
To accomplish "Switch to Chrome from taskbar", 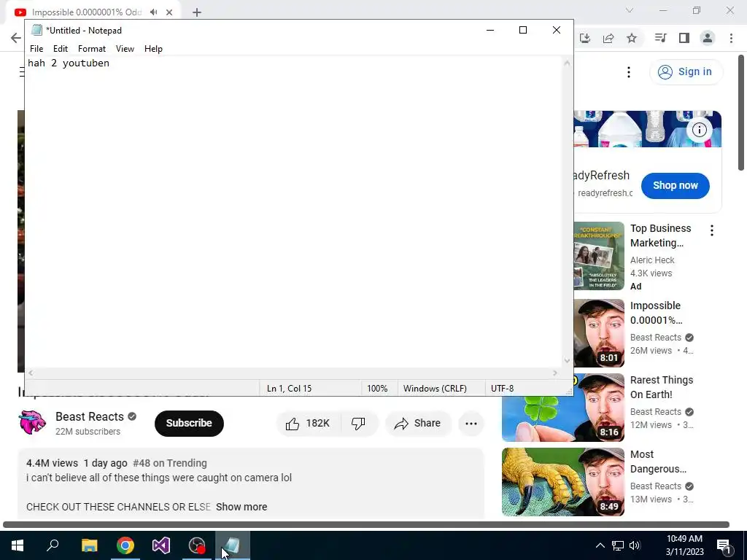I will 125,545.
